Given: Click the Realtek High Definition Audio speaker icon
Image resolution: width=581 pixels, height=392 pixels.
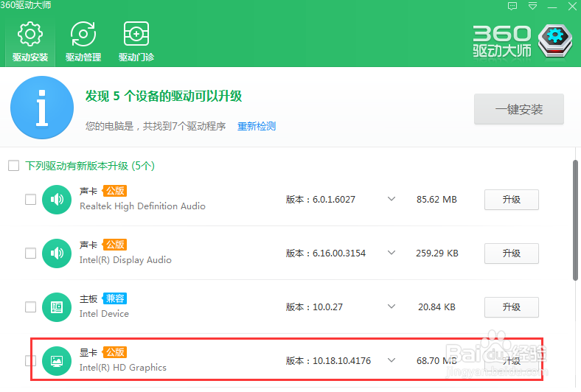Looking at the screenshot, I should [x=57, y=200].
